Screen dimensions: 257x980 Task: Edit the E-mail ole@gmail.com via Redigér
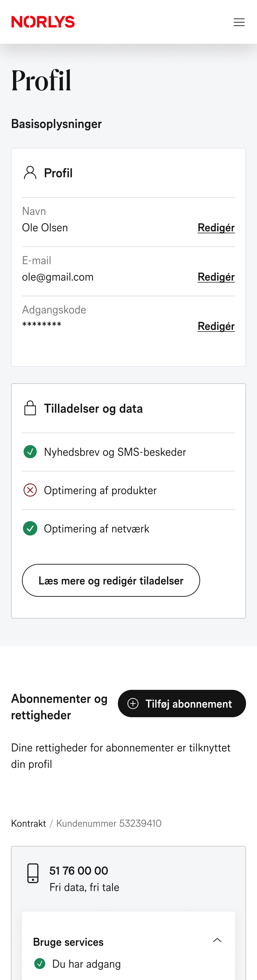coord(216,277)
